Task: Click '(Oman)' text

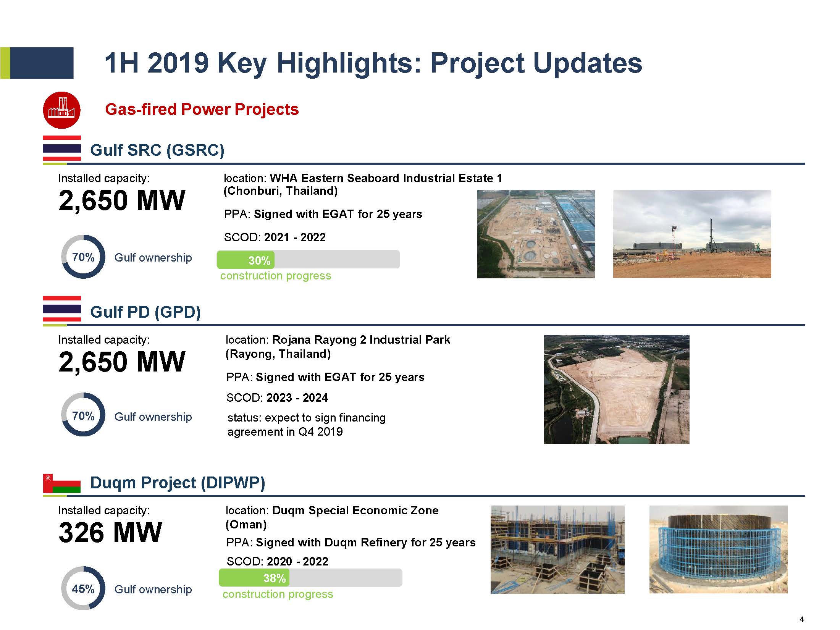Action: pos(246,525)
